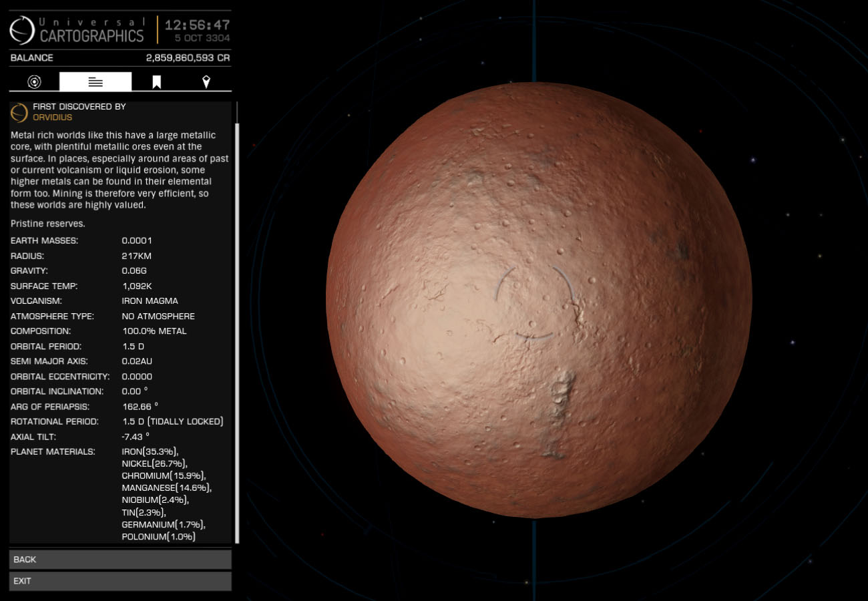Image resolution: width=868 pixels, height=601 pixels.
Task: Click the VOLCANISM value IRON MAGMA
Action: coord(150,301)
